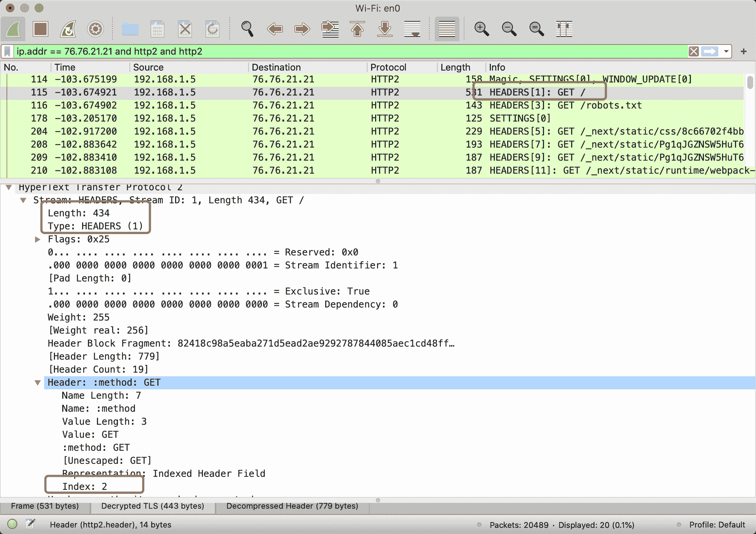The width and height of the screenshot is (756, 534).
Task: Collapse the Header :method: GET entry
Action: 38,382
